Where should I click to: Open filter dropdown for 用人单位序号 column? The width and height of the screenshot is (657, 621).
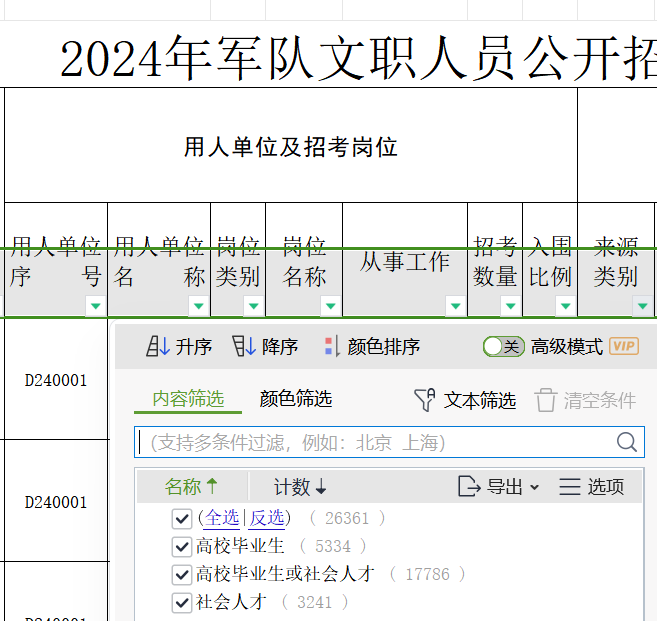(95, 306)
